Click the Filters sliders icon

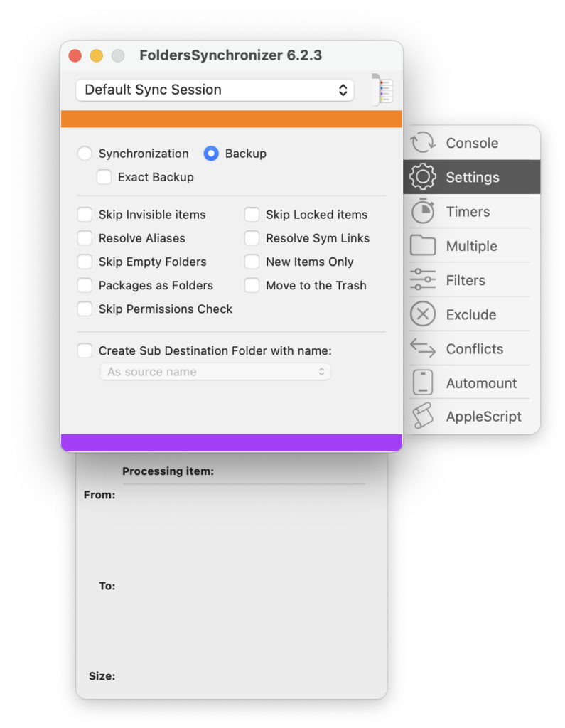coord(422,279)
